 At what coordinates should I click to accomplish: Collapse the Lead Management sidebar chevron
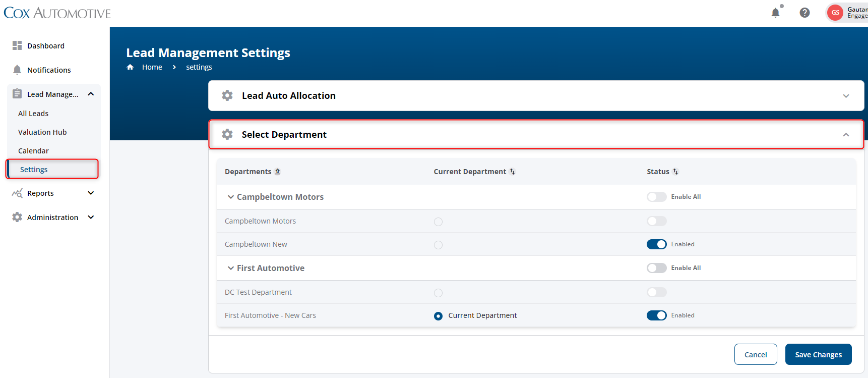click(91, 94)
